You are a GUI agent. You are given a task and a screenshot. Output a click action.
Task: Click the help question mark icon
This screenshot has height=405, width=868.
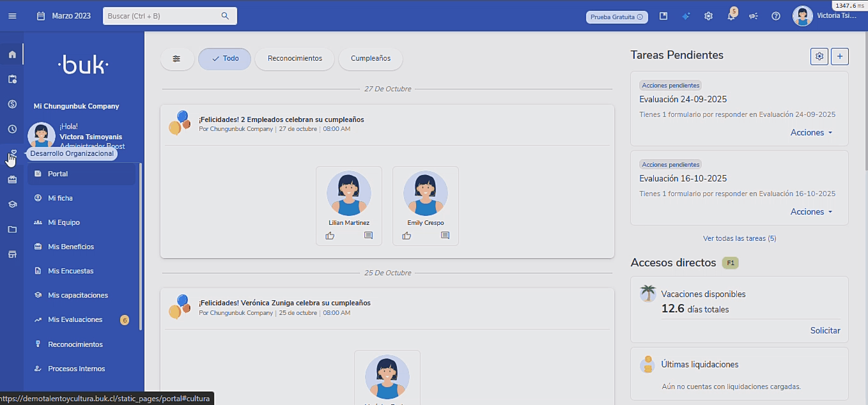tap(775, 17)
